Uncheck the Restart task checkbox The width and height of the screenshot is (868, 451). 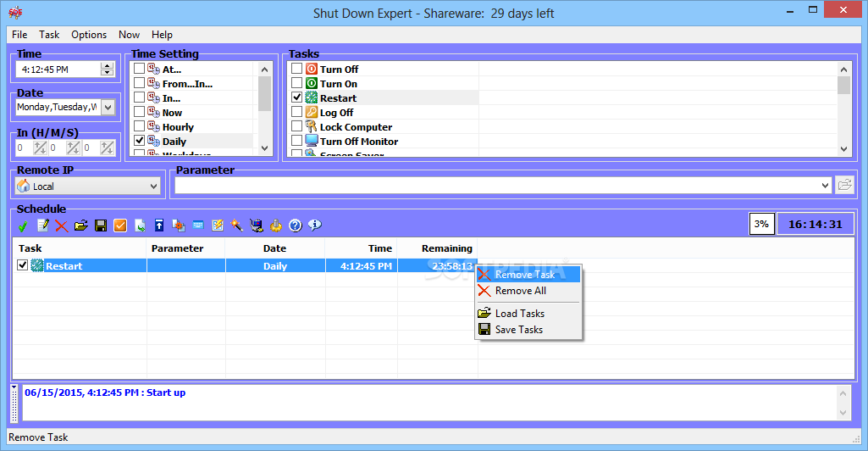click(x=296, y=97)
